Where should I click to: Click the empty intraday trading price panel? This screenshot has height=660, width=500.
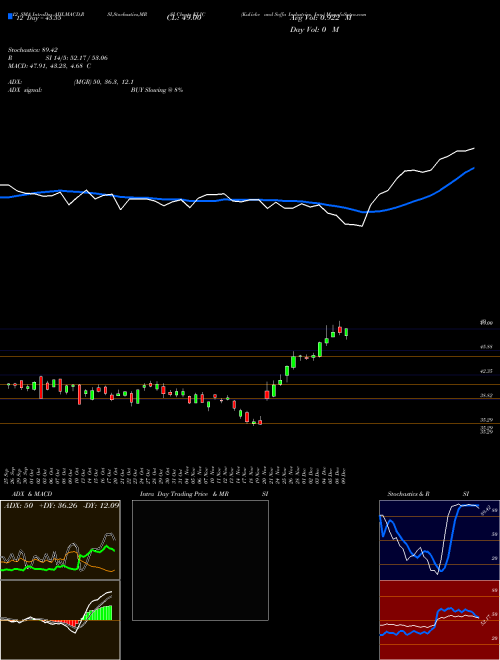[200, 560]
